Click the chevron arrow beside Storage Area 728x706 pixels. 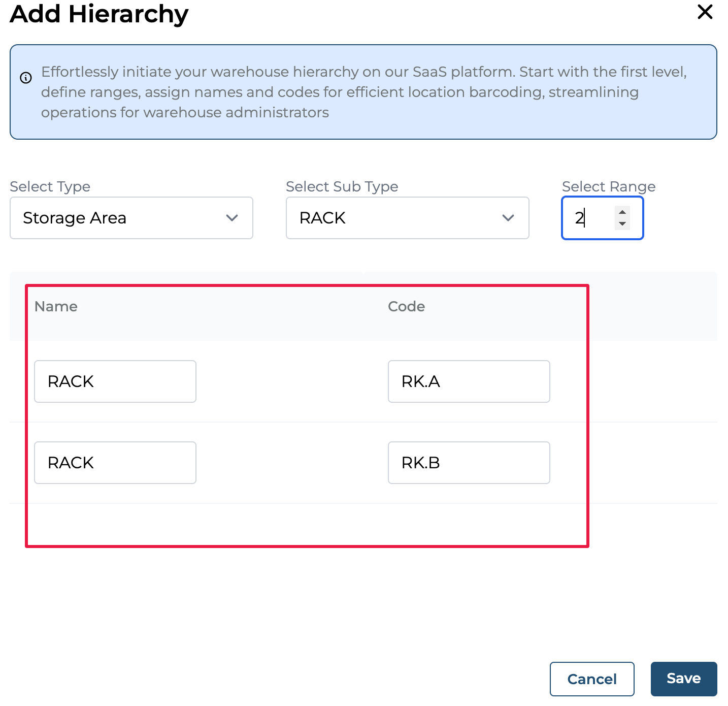click(x=232, y=218)
